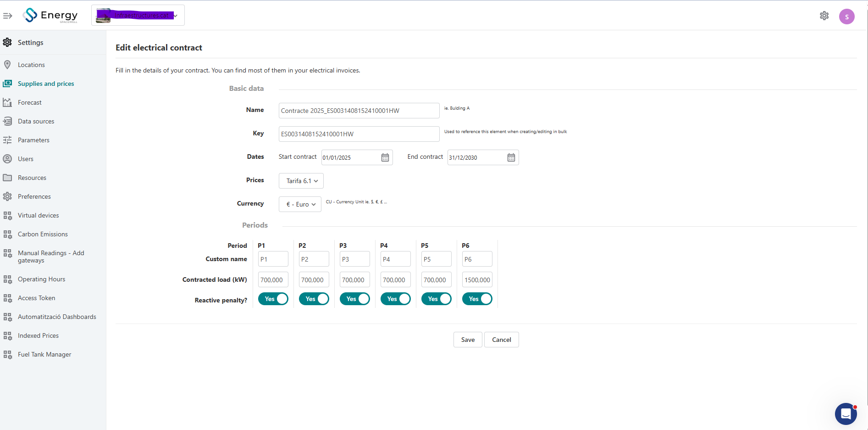Go to Supplies and prices menu
The image size is (868, 430).
coord(46,84)
